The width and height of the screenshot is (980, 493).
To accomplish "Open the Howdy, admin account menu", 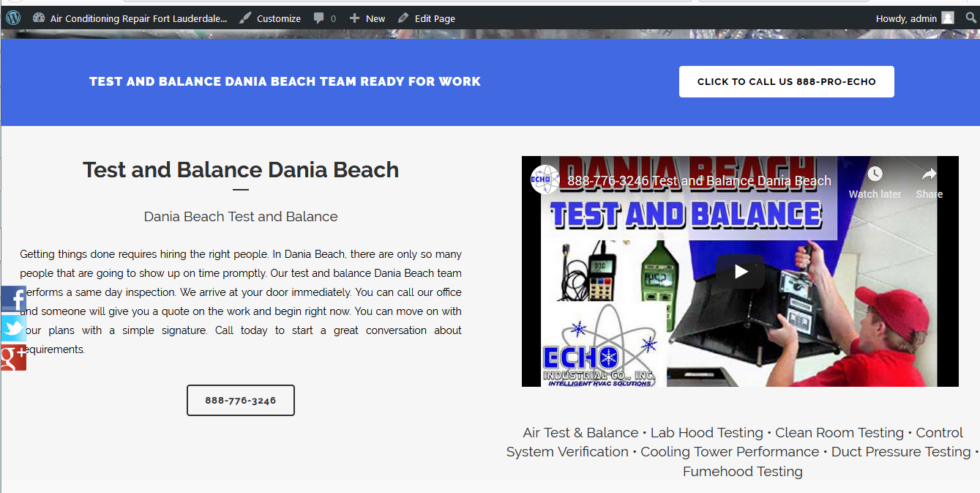I will [x=906, y=18].
